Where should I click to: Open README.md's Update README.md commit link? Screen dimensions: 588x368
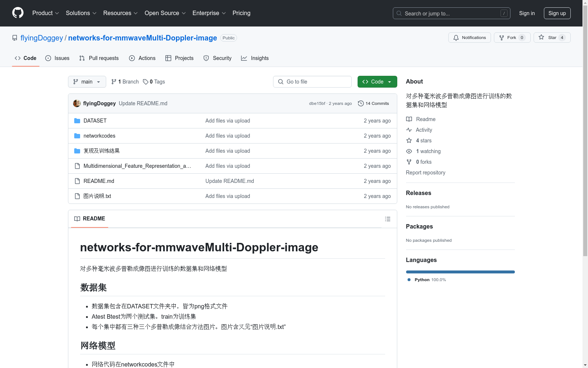click(x=230, y=181)
